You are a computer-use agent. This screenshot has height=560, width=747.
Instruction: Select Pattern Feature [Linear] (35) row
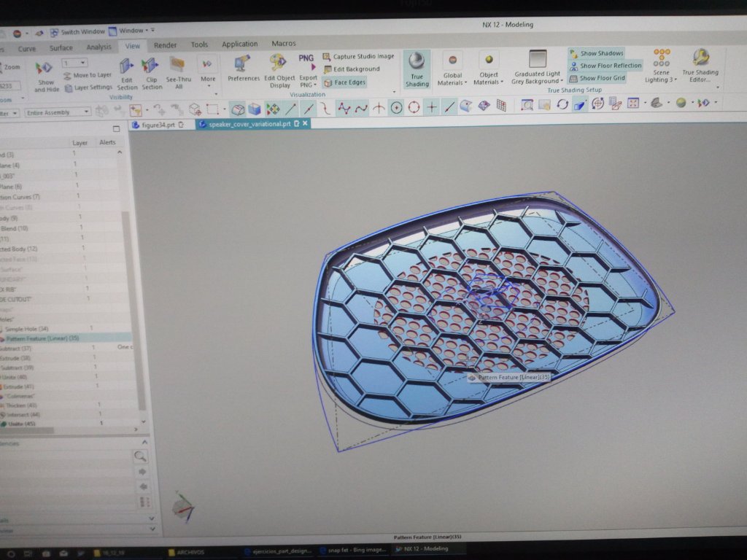click(x=66, y=338)
